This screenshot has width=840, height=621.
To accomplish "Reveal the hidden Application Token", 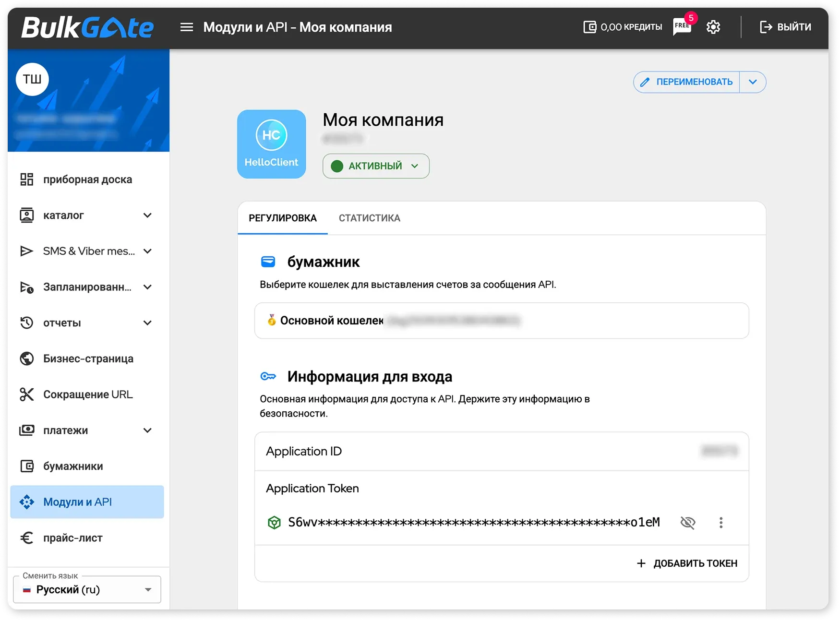I will [688, 523].
